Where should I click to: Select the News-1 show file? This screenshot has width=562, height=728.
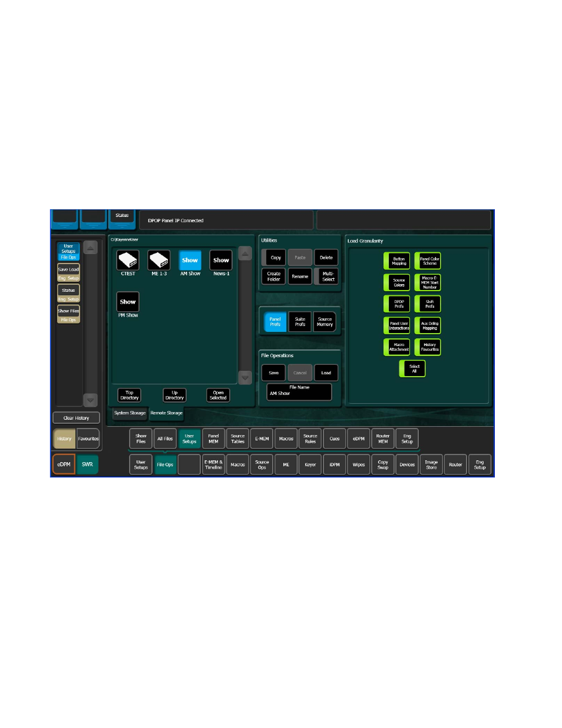tap(221, 260)
